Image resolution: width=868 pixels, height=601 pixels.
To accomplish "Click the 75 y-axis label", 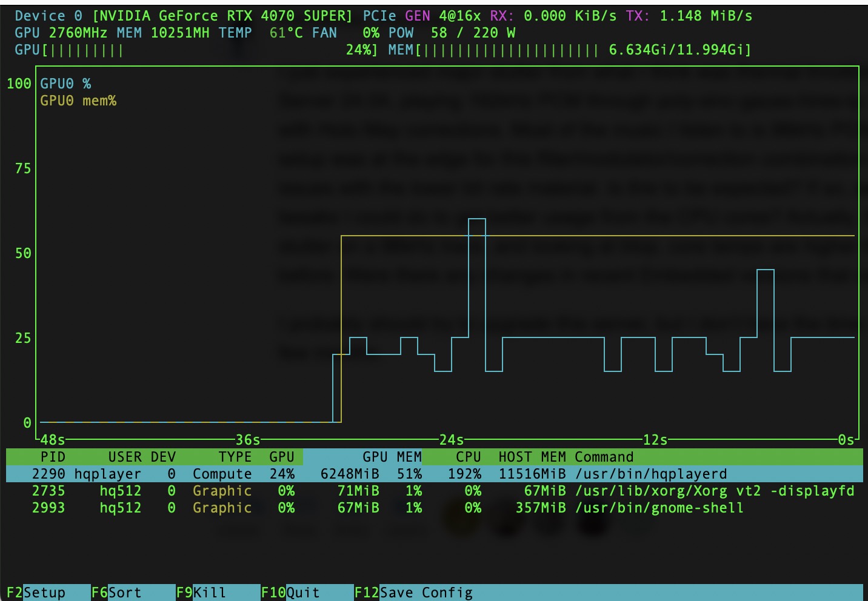I will click(23, 168).
